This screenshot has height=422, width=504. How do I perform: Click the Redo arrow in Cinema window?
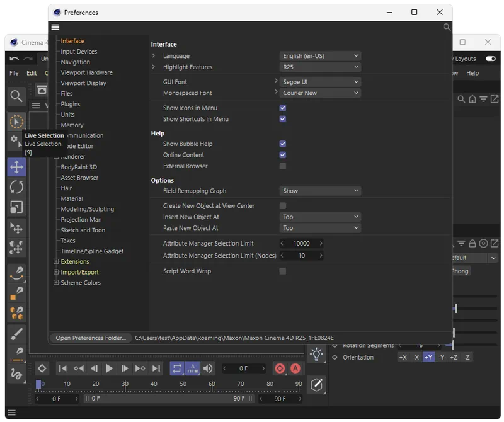click(28, 59)
